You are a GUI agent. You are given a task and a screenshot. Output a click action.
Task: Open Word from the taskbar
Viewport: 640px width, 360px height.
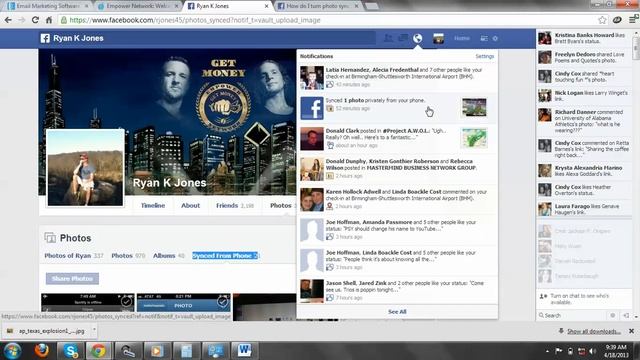point(244,351)
